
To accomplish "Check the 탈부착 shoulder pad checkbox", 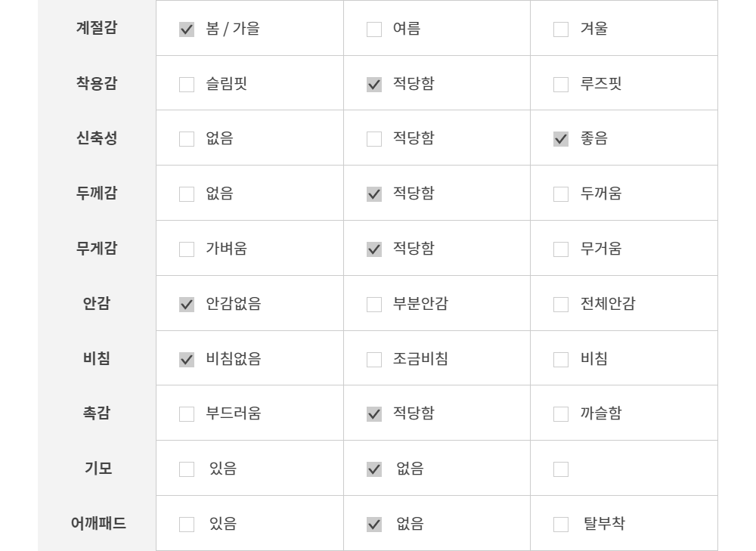I will coord(561,525).
